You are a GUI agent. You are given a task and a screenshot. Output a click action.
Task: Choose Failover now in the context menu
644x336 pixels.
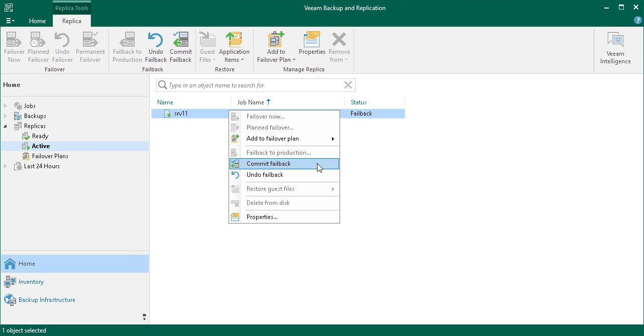tap(284, 117)
